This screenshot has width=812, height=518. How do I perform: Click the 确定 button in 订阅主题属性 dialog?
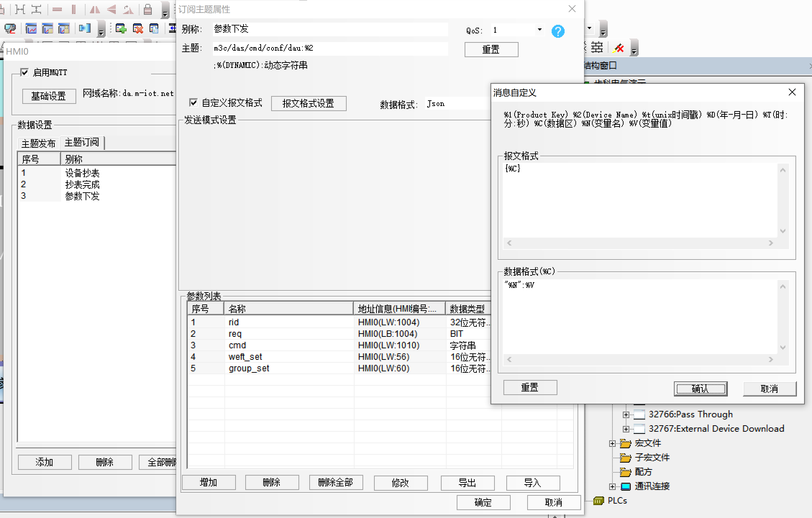483,503
